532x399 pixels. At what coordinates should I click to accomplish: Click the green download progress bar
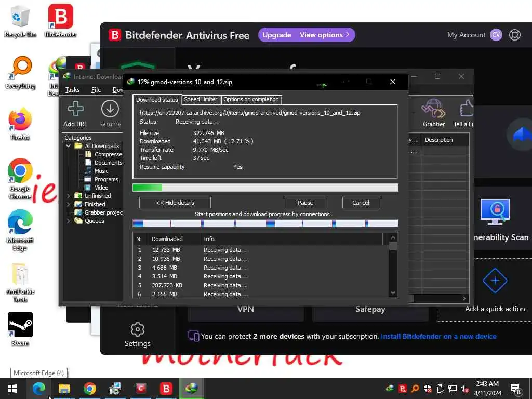click(265, 188)
